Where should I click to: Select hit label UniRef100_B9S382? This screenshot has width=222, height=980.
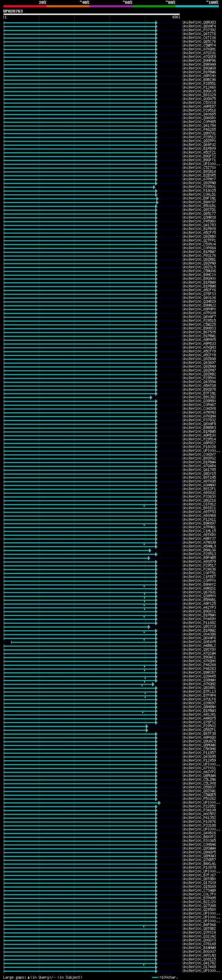point(199,397)
